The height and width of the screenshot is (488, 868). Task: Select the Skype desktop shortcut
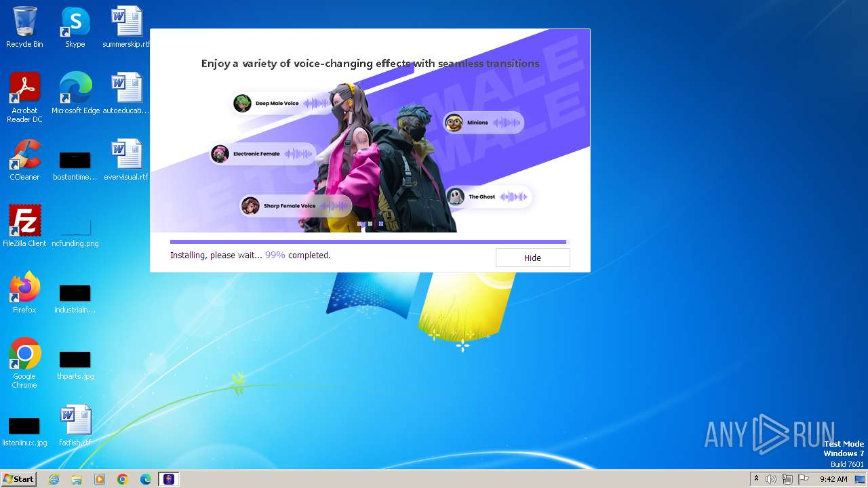75,27
